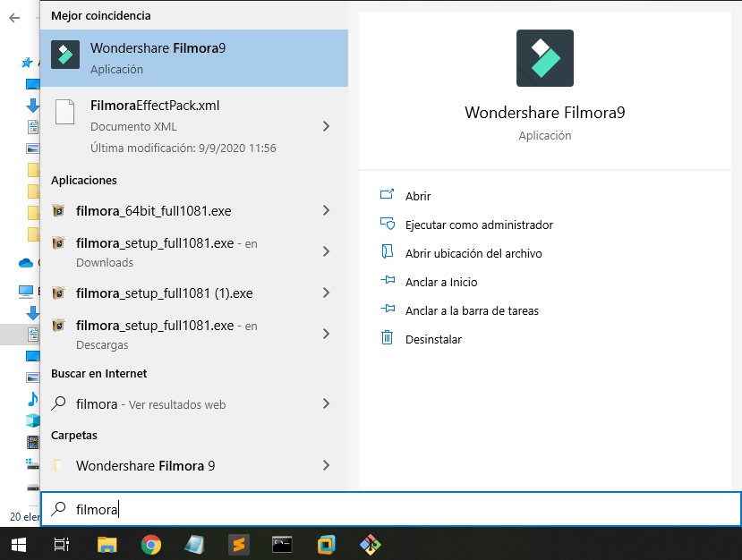
Task: Click folder icon of Wondershare Filmora 9
Action: click(58, 465)
